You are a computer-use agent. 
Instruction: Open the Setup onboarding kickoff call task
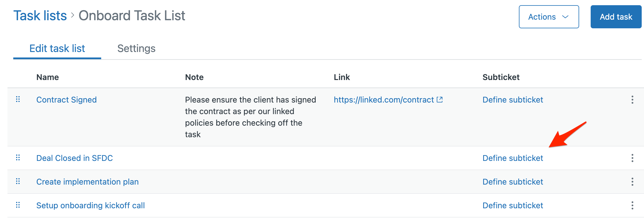pyautogui.click(x=91, y=205)
